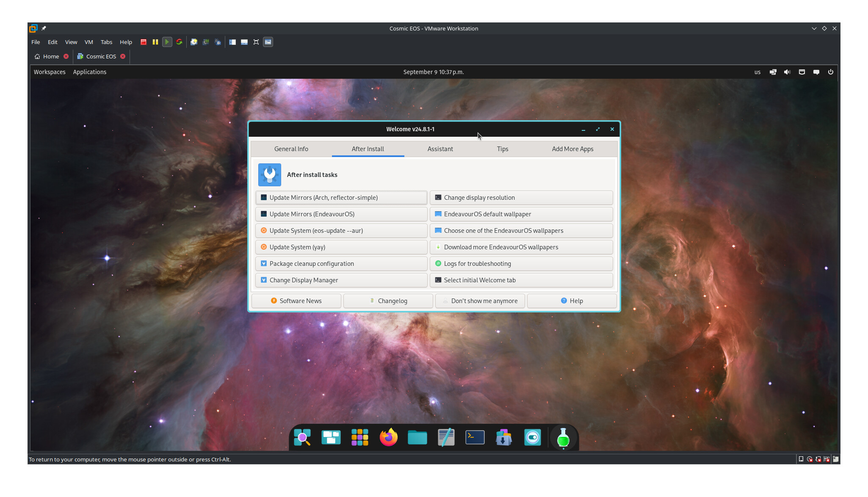The height and width of the screenshot is (497, 868).
Task: Click Update Mirrors (EndeavourOS)
Action: coord(341,214)
